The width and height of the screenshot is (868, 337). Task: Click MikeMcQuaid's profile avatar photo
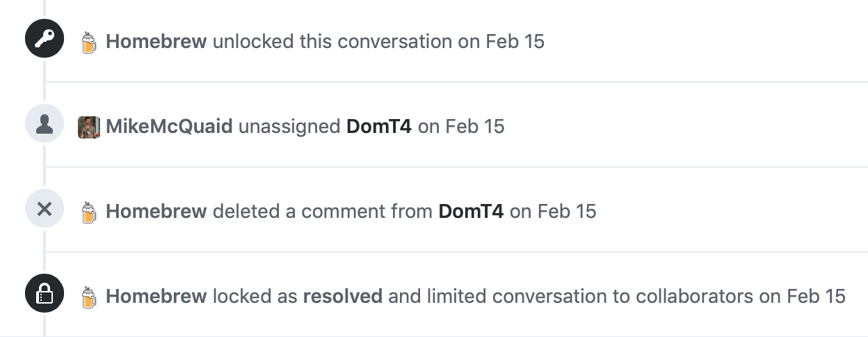click(x=89, y=127)
